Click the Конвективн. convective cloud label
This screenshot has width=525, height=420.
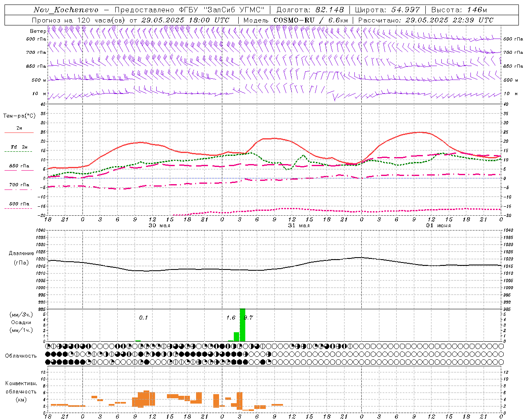21,383
